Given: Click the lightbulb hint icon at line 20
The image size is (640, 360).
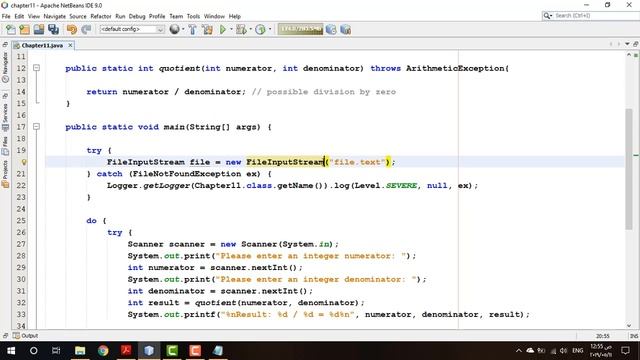Looking at the screenshot, I should (x=24, y=162).
